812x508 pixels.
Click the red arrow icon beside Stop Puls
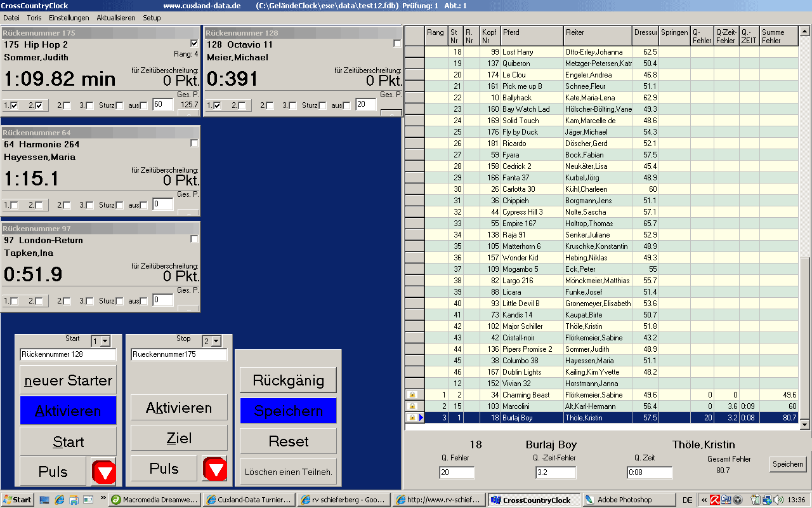214,469
